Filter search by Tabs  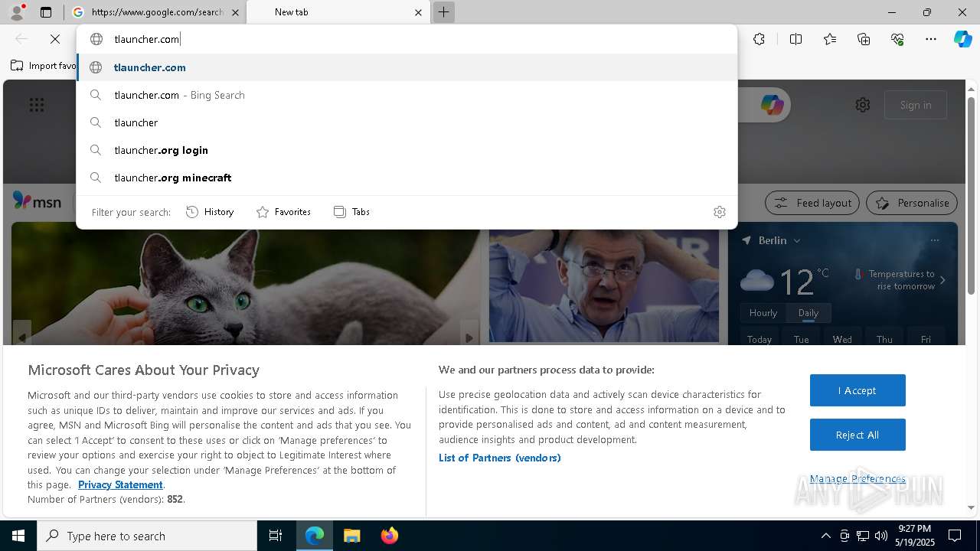(x=351, y=212)
